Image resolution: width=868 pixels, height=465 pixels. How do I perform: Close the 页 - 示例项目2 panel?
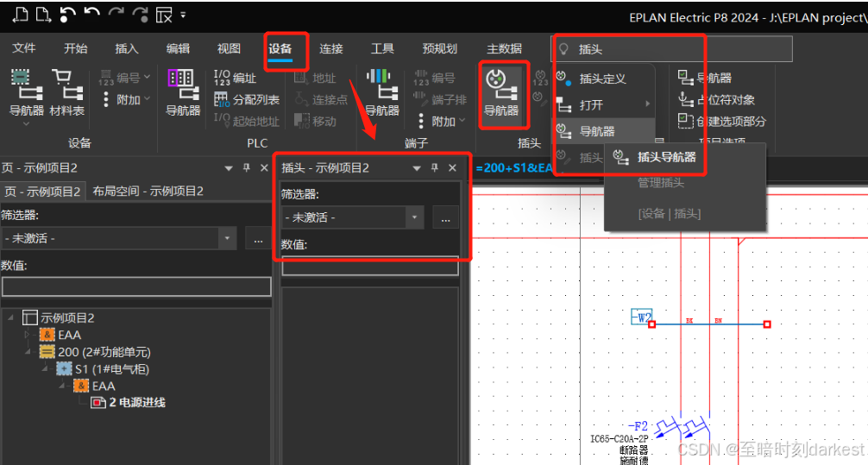[x=264, y=167]
